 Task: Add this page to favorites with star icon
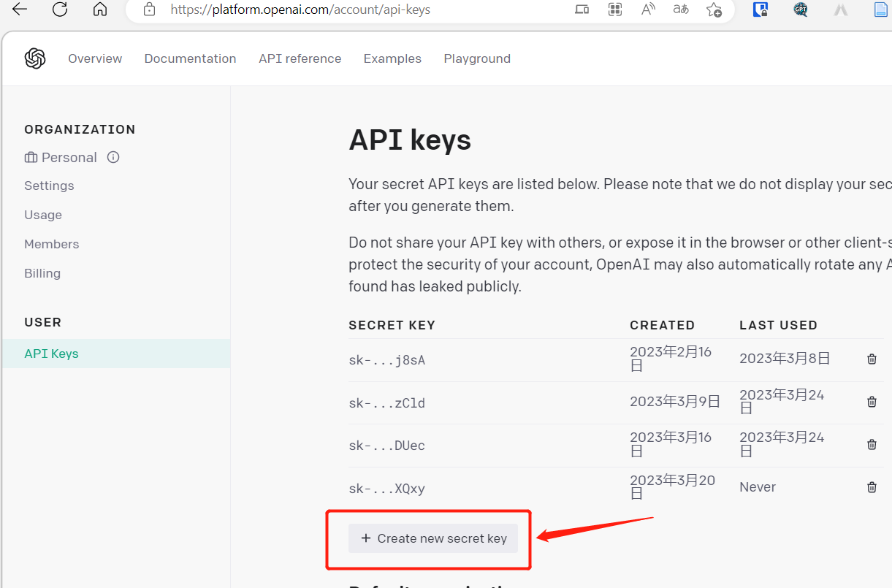[714, 9]
